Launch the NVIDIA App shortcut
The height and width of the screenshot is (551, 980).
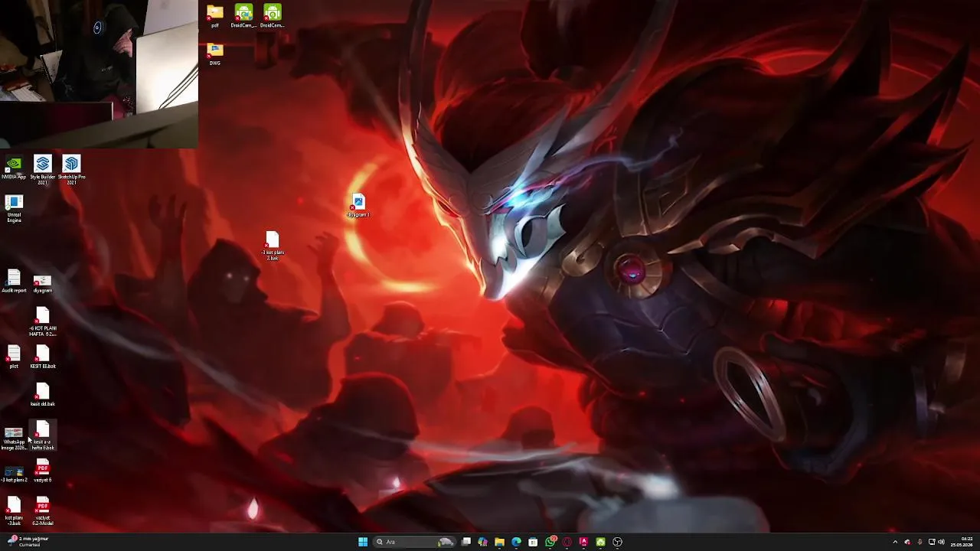click(x=13, y=168)
